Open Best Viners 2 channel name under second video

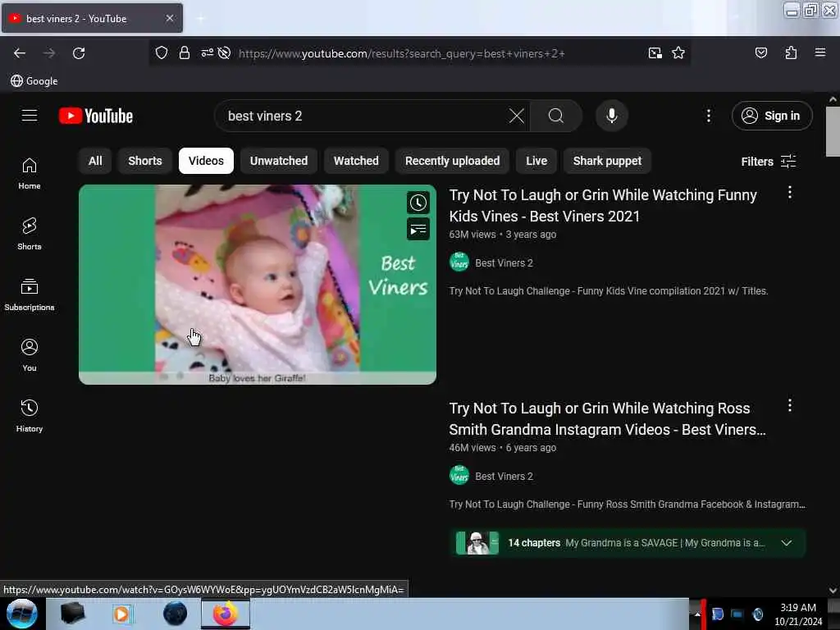504,477
